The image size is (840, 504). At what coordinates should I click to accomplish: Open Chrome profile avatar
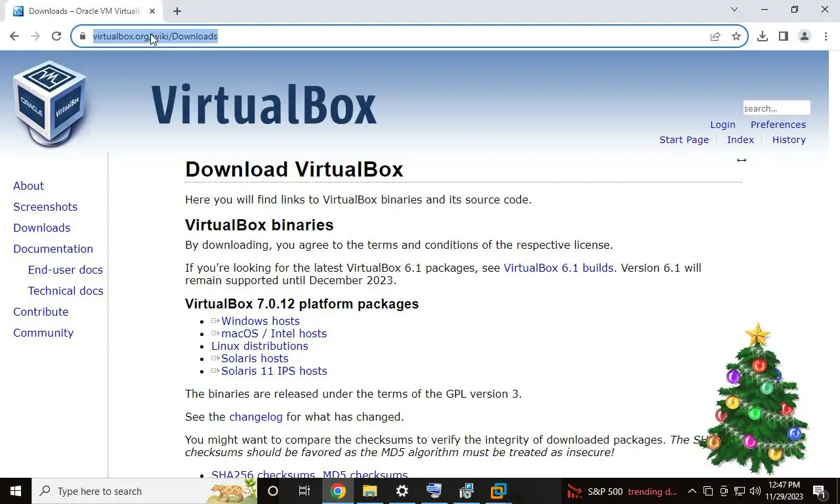coord(805,36)
